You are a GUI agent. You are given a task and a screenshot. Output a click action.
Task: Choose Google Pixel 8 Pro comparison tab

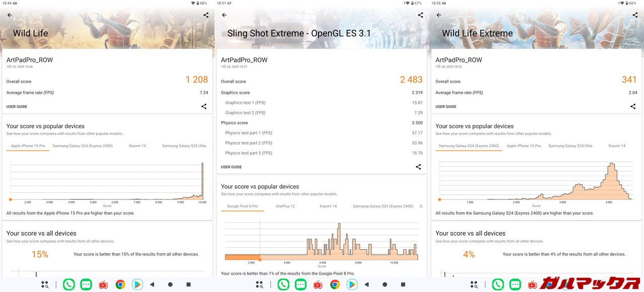pyautogui.click(x=242, y=206)
